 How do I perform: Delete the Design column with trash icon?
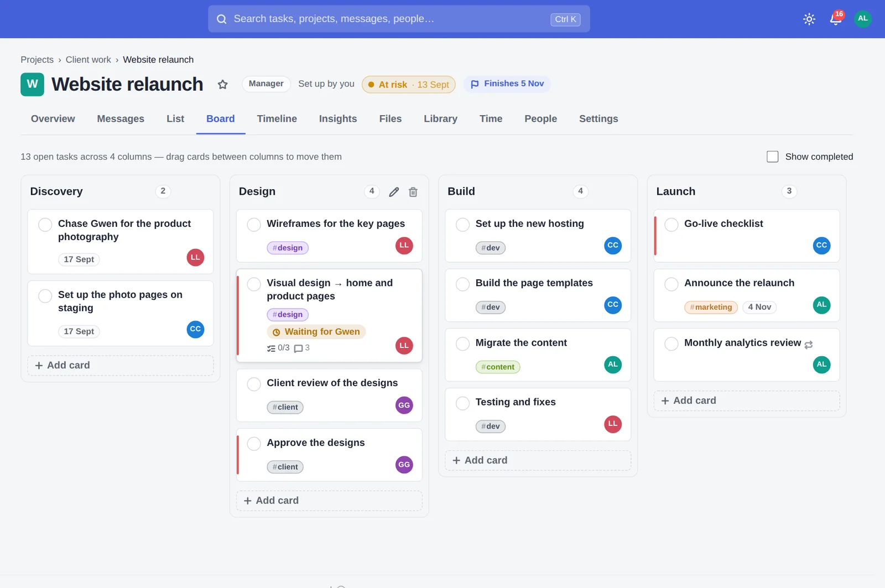click(413, 192)
